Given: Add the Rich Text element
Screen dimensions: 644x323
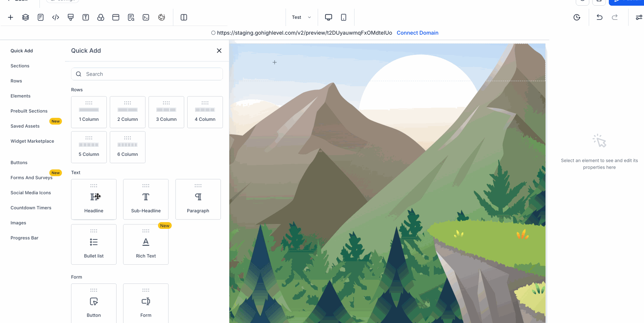Looking at the screenshot, I should pyautogui.click(x=146, y=244).
